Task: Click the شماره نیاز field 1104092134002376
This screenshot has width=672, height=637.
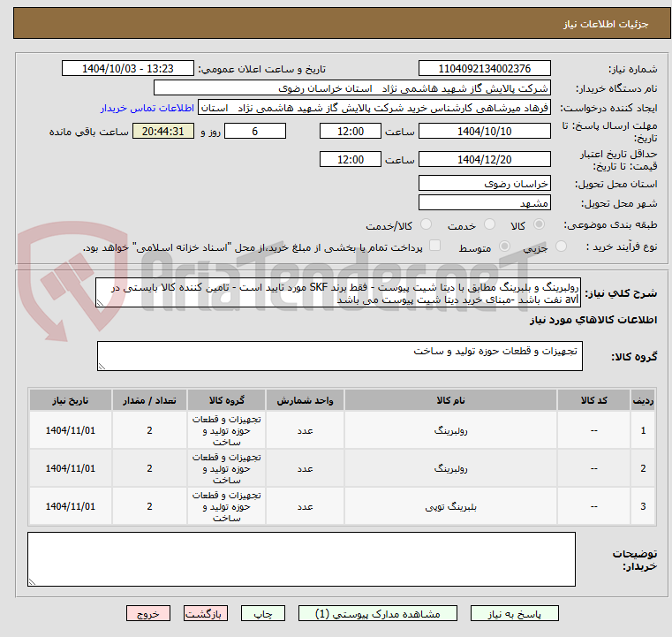Action: pos(484,68)
